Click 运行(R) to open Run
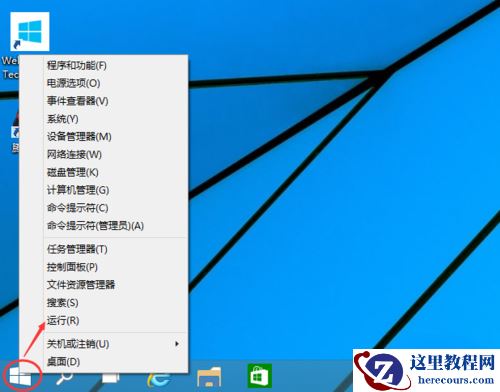Screen dimensions: 500x392 point(104,320)
